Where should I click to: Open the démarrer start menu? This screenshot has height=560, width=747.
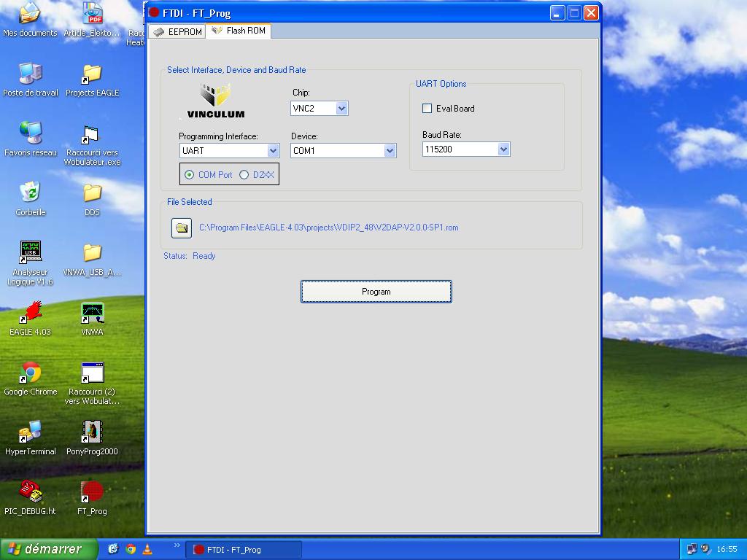pos(49,549)
